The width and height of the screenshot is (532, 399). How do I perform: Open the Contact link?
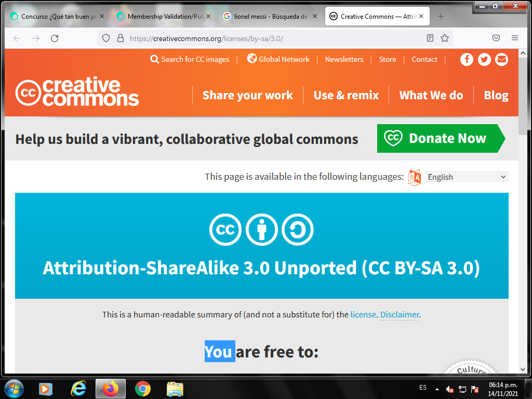click(424, 59)
